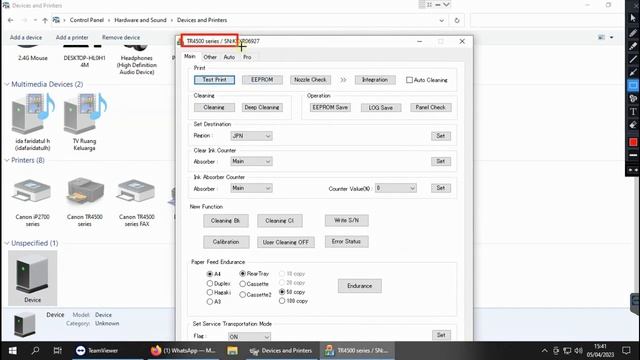Click the Endurance button
The height and width of the screenshot is (360, 640).
(360, 286)
